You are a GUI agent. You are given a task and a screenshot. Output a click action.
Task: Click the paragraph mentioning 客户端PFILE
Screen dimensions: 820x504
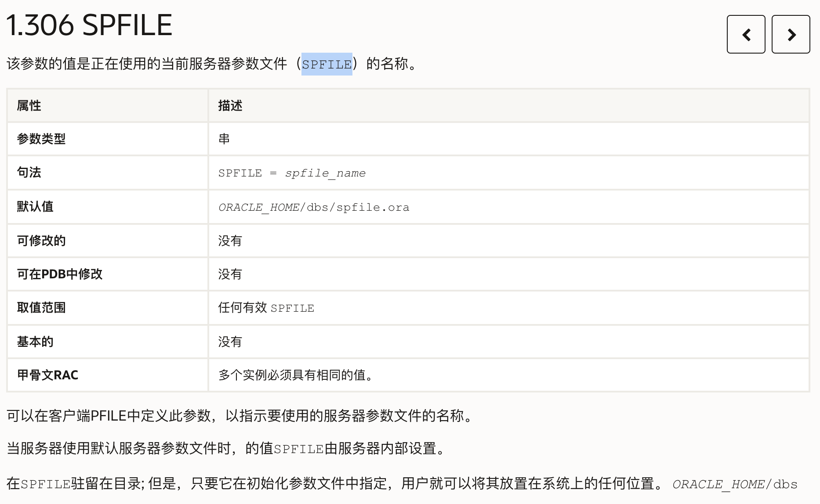(239, 415)
